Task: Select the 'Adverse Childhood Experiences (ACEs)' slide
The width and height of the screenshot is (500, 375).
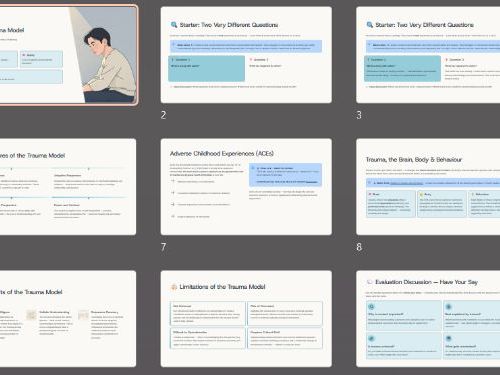Action: pyautogui.click(x=246, y=187)
